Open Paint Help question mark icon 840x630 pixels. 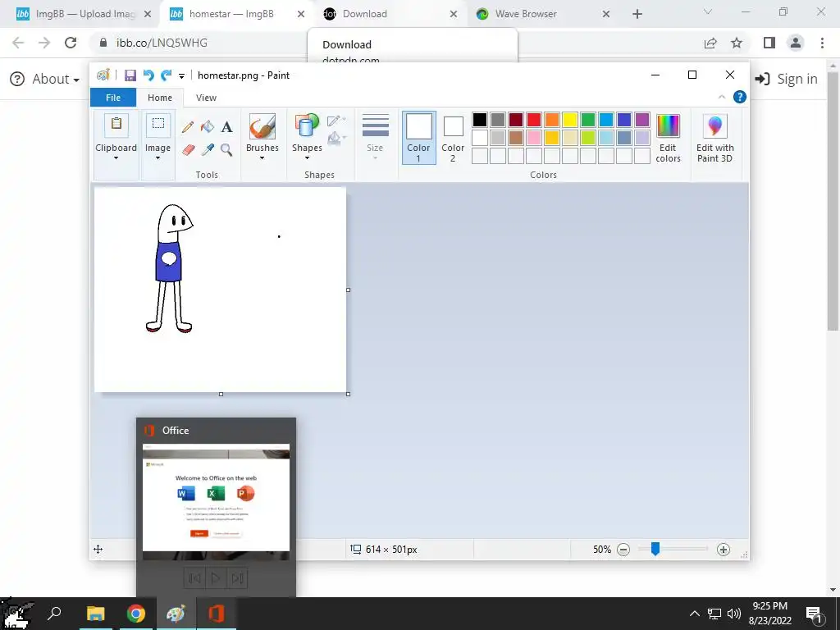740,97
